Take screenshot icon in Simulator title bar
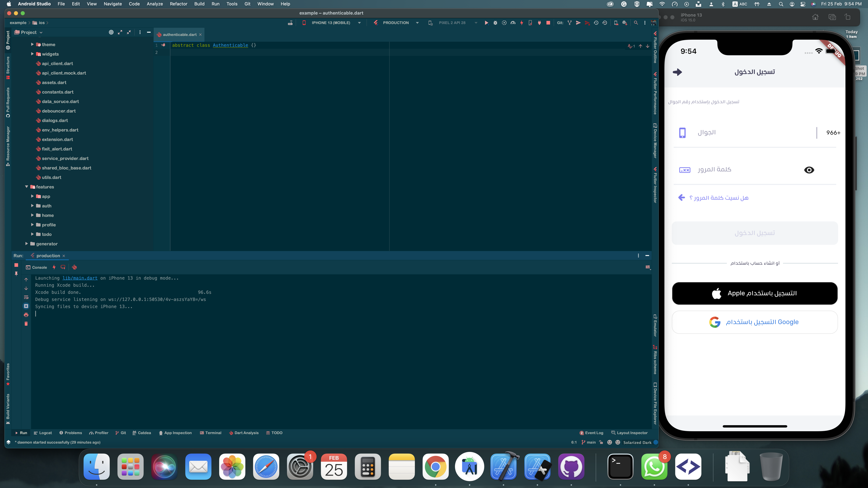 (832, 17)
